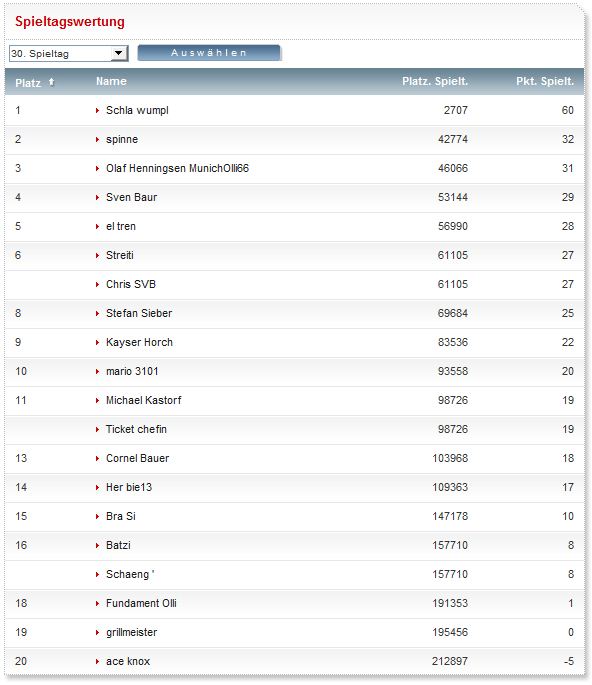Open profile link for el tren
592x685 pixels.
[x=121, y=226]
